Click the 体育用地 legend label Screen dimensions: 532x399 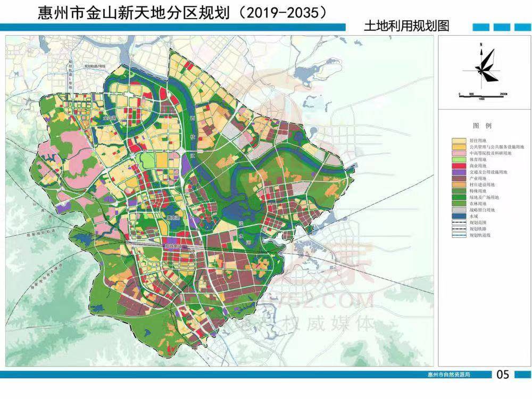tap(478, 160)
